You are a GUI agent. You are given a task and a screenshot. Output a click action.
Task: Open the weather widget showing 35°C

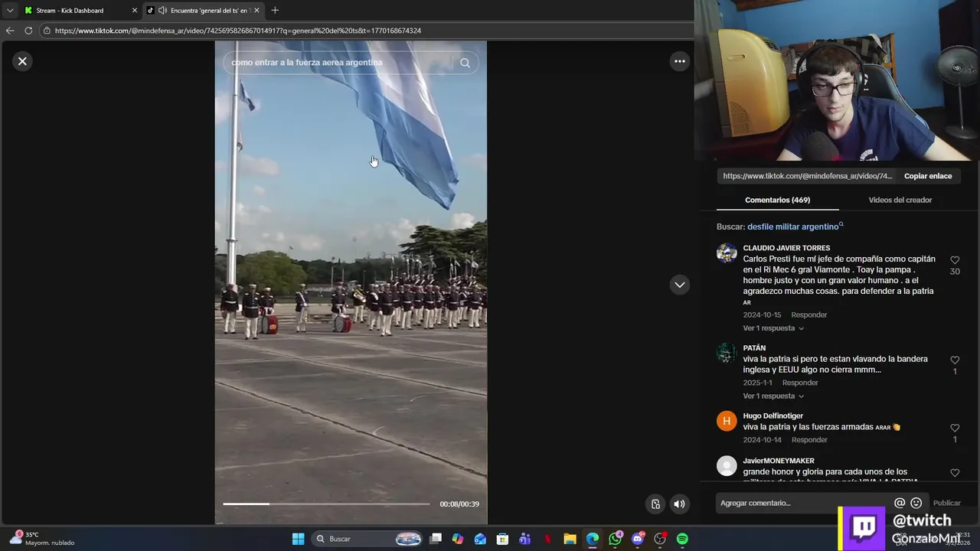pyautogui.click(x=42, y=539)
